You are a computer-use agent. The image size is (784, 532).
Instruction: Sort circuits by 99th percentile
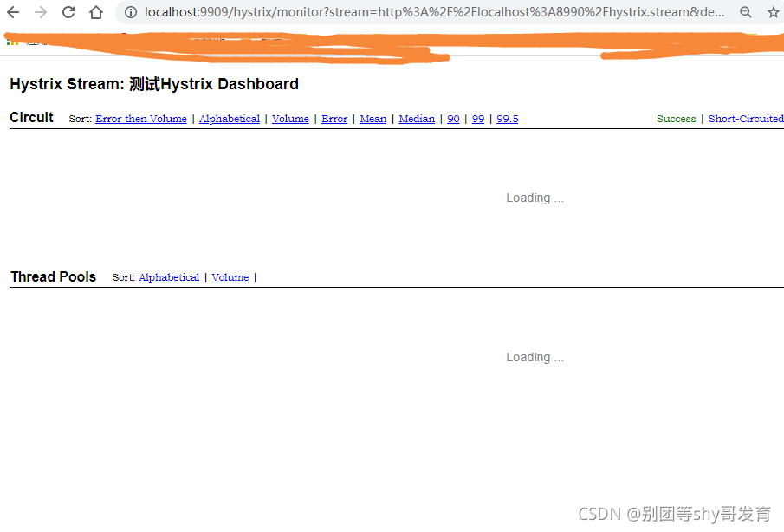(x=478, y=119)
